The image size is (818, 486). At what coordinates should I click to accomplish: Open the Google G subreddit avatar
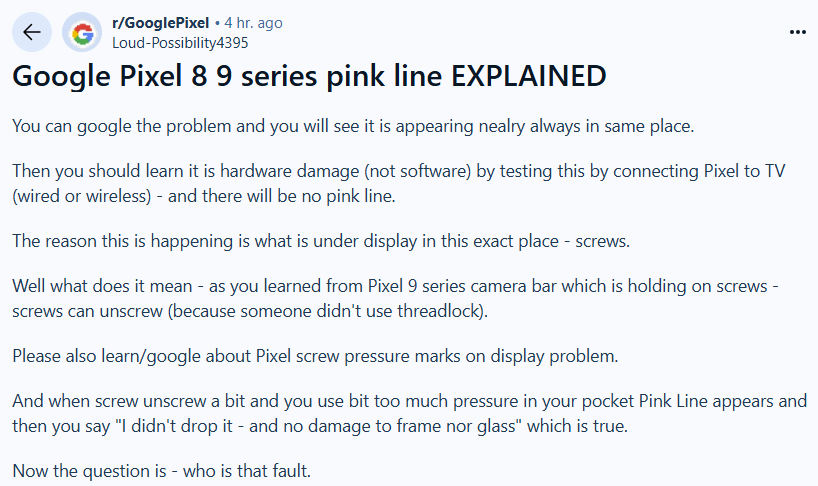pos(82,32)
